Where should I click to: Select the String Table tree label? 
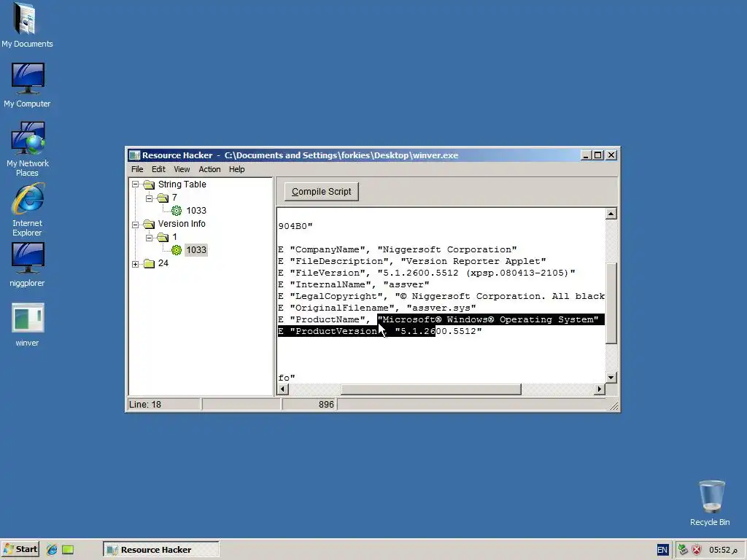pos(182,184)
